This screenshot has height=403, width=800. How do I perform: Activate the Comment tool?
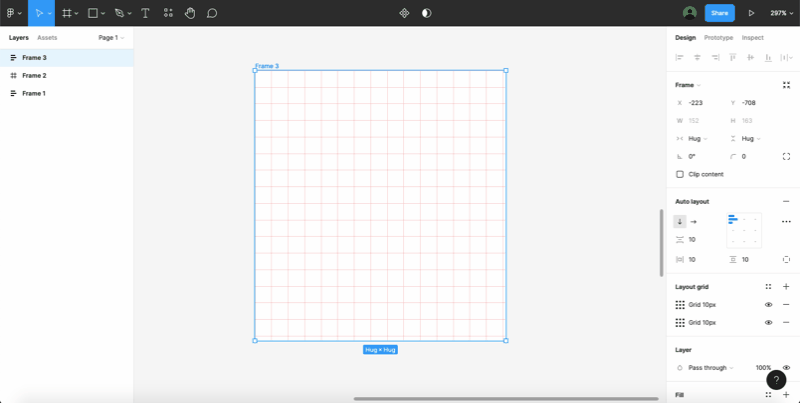212,13
